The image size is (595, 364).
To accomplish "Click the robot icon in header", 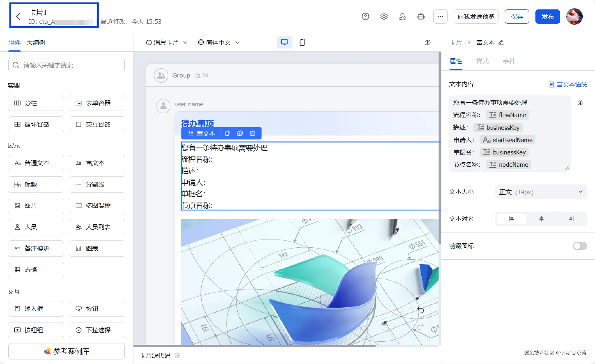I will coord(421,16).
